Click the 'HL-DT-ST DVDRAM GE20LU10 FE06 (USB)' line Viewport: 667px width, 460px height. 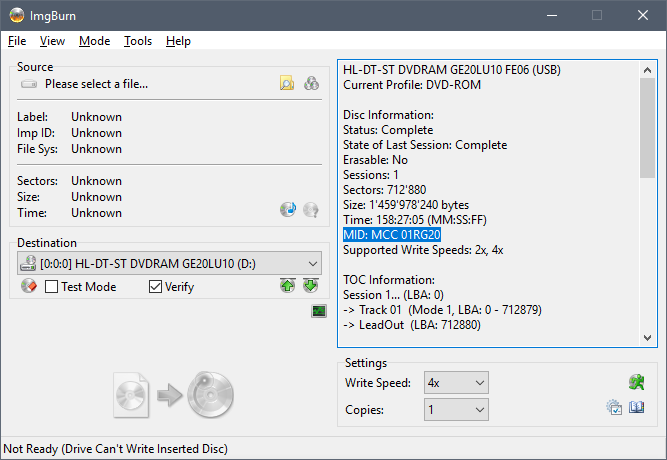[x=452, y=69]
